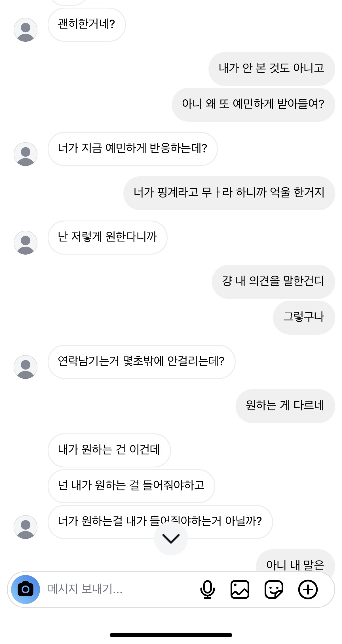Select the '아니 왜 또 예민하게 받아들여?' bubble
This screenshot has width=342, height=644.
click(253, 104)
